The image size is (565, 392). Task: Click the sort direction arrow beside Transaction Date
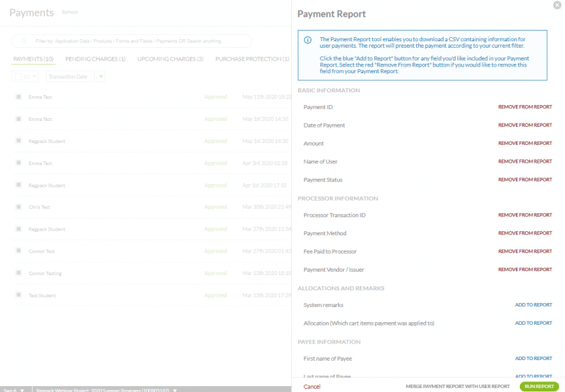click(x=101, y=76)
